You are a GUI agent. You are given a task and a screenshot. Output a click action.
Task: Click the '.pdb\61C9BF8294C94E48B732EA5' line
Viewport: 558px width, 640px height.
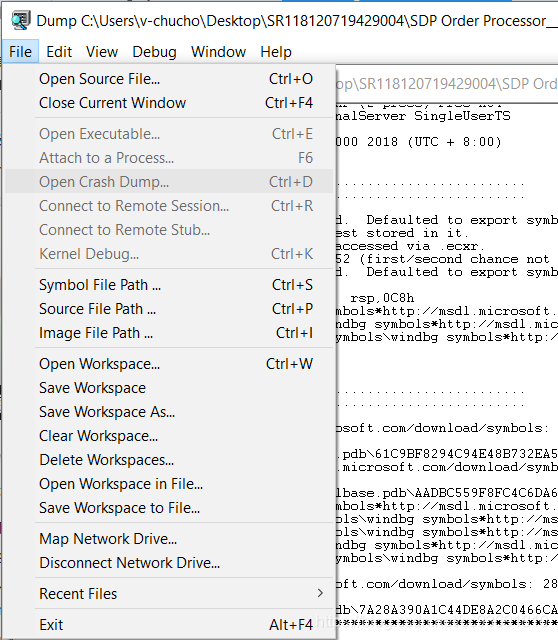tap(447, 454)
